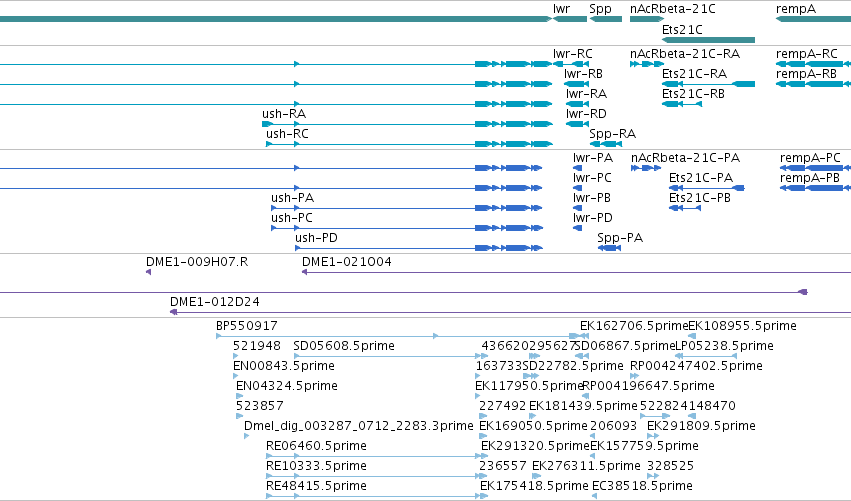
Task: Click EST LP05238.5prime
Action: click(724, 346)
